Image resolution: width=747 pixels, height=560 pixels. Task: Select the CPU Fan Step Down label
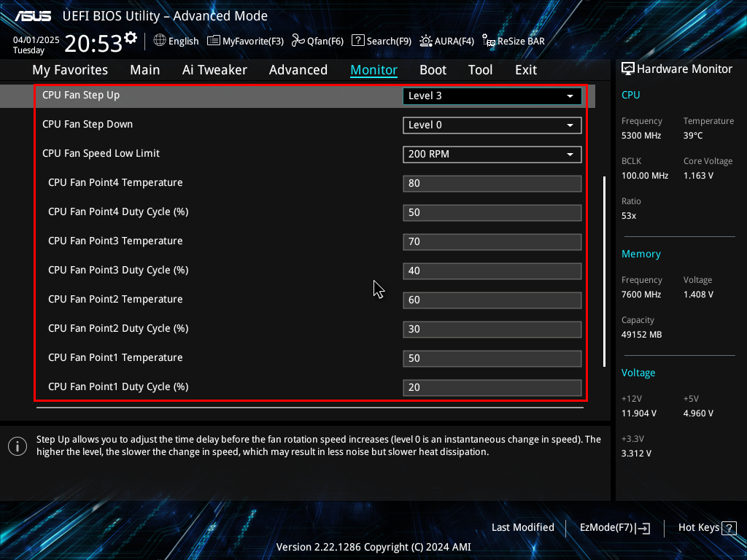click(88, 124)
